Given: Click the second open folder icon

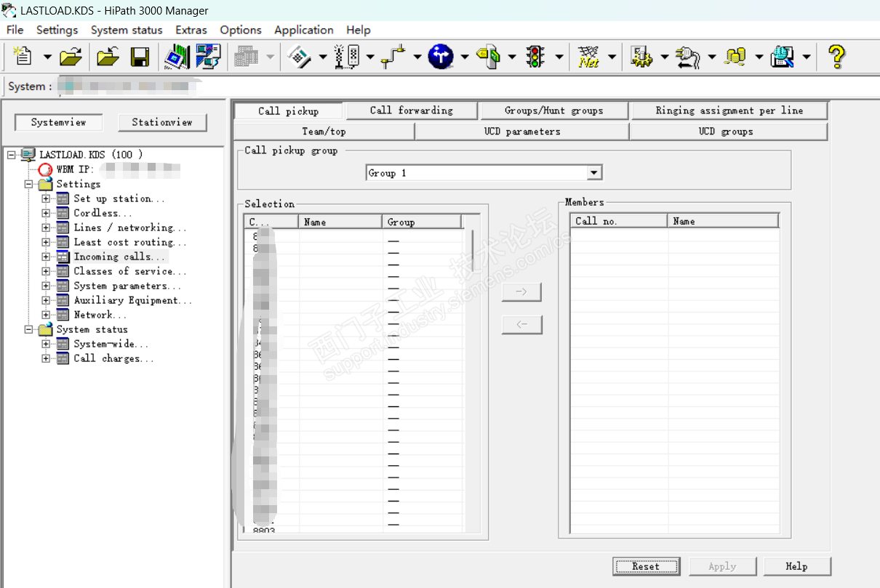Looking at the screenshot, I should click(108, 56).
